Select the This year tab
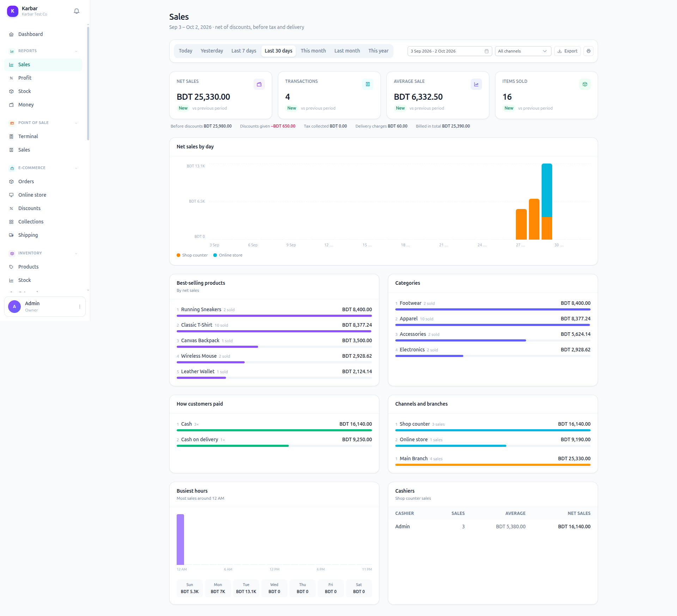 (x=378, y=51)
